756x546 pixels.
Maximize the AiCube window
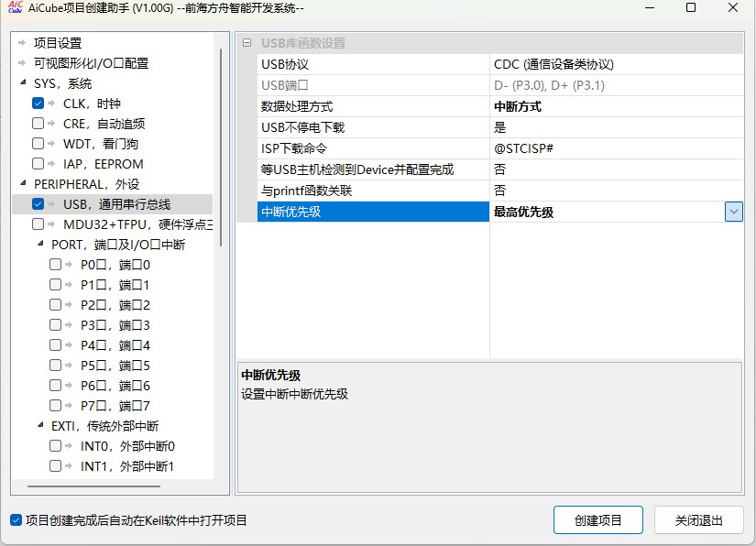(691, 7)
